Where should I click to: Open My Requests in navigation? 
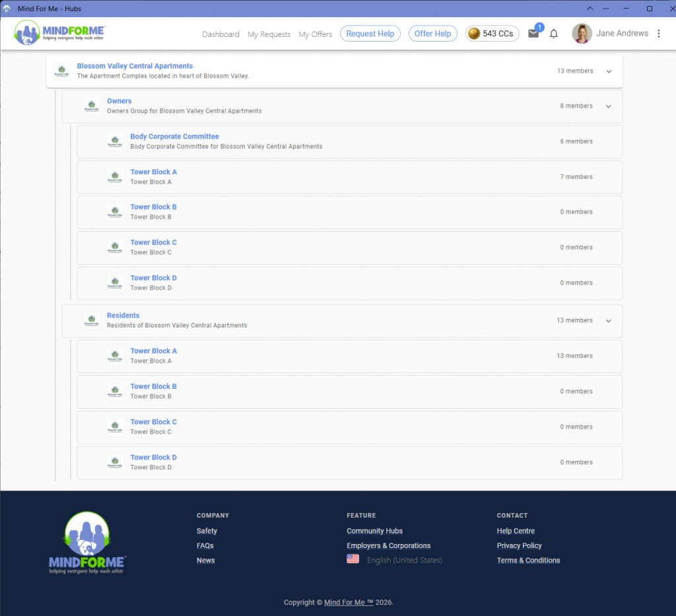point(269,34)
